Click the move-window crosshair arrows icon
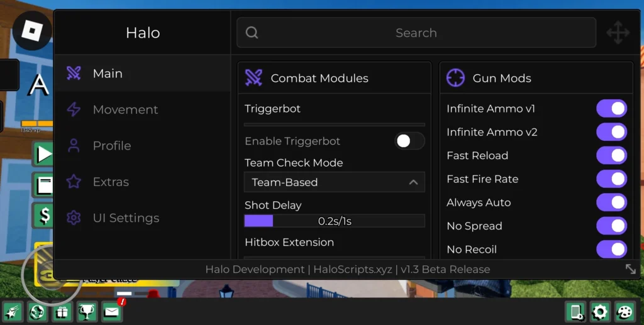Viewport: 644px width, 325px height. (618, 33)
